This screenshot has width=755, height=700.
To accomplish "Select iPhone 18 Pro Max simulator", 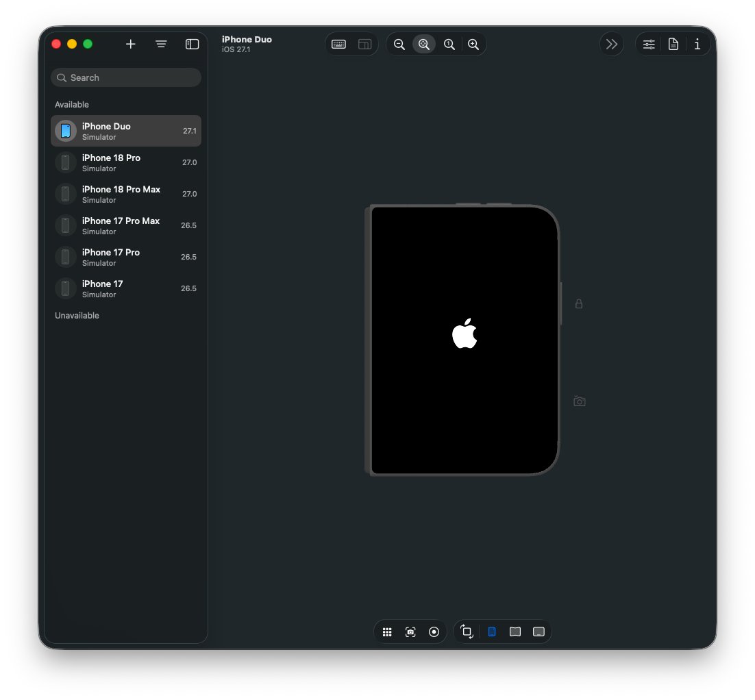I will pos(125,194).
